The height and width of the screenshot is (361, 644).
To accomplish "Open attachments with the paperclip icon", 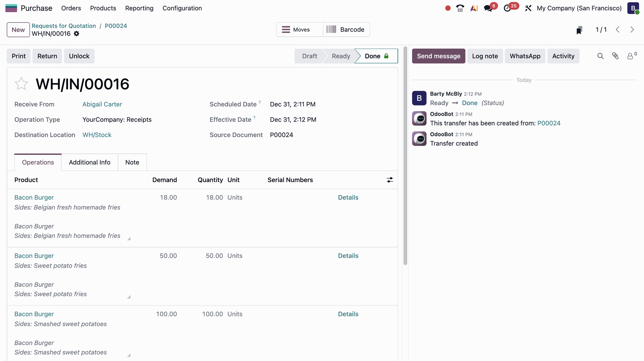I will click(615, 56).
